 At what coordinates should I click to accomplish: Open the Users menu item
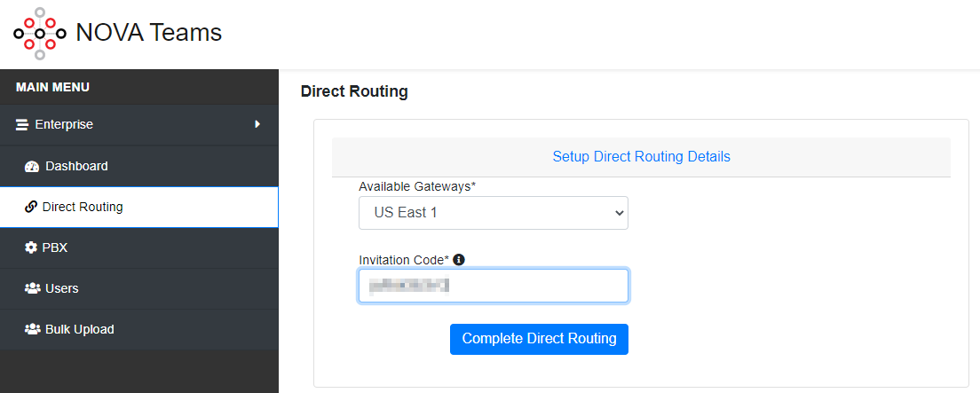click(62, 288)
